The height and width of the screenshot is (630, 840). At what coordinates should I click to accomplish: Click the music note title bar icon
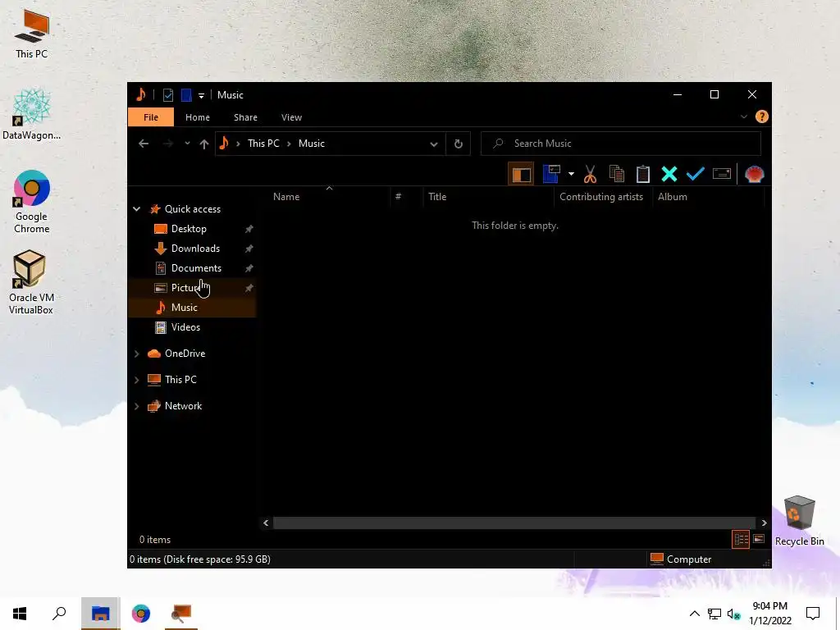(x=141, y=95)
